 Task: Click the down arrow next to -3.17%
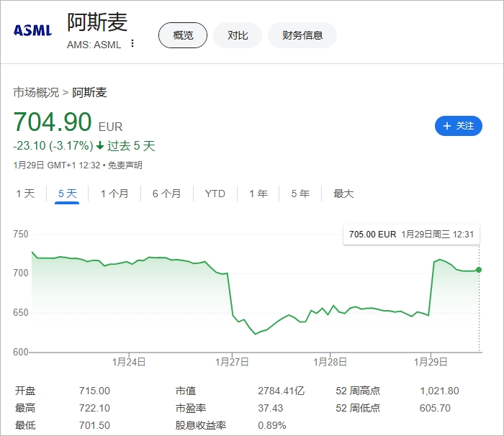point(99,146)
